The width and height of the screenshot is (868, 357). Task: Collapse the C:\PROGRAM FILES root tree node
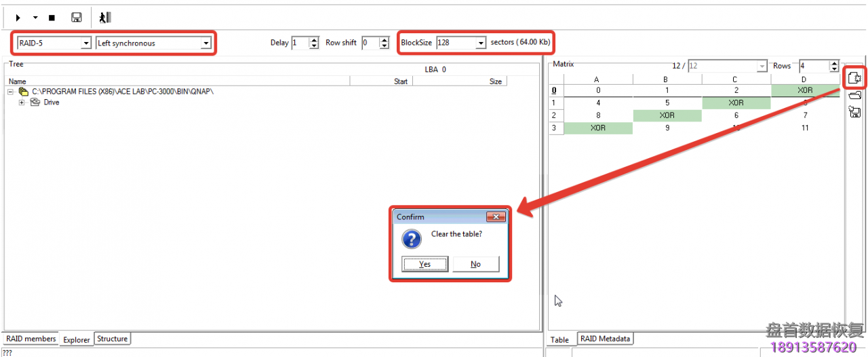[11, 92]
